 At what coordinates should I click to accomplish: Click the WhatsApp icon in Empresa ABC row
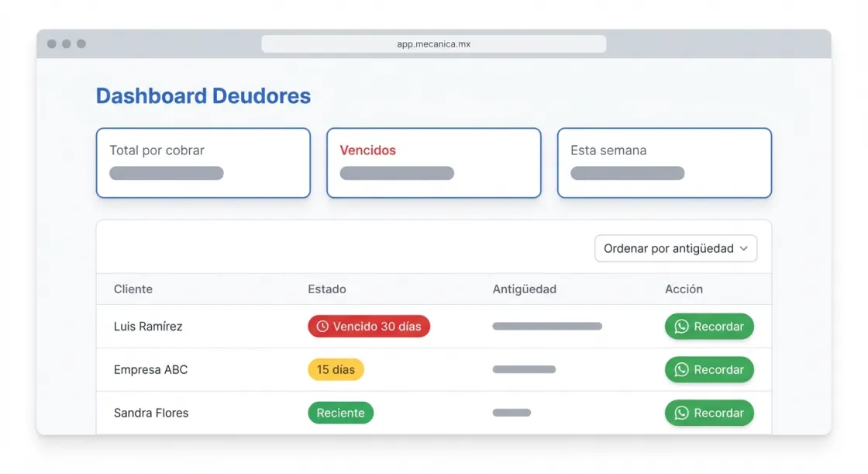point(681,370)
